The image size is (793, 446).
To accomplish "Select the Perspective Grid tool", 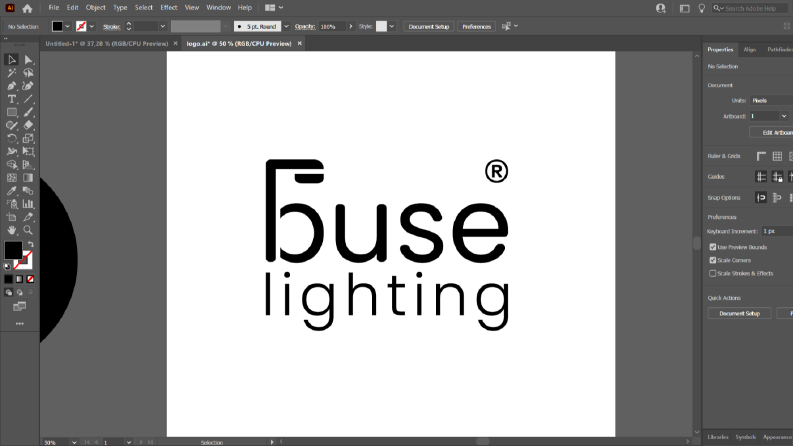I will point(28,164).
